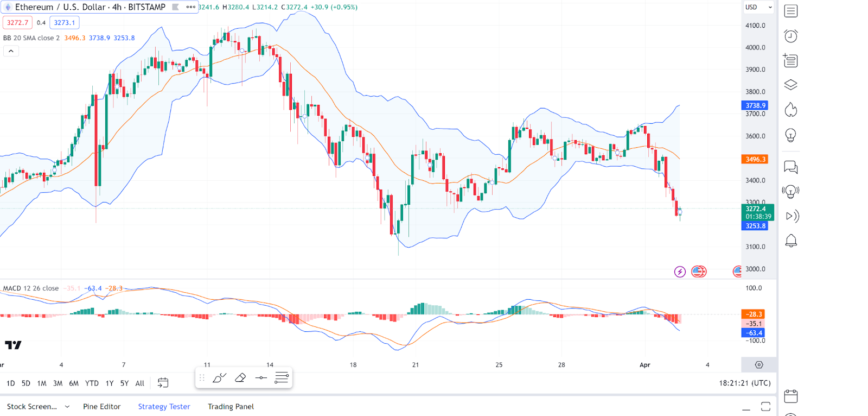Open the Alerts alarm clock icon
This screenshot has width=868, height=416.
(x=791, y=36)
